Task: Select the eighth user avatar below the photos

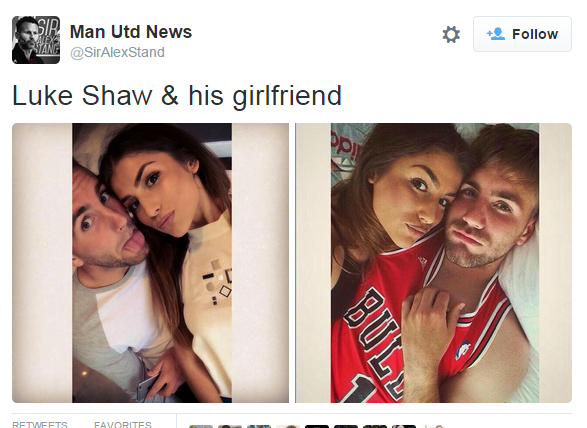Action: pos(404,426)
